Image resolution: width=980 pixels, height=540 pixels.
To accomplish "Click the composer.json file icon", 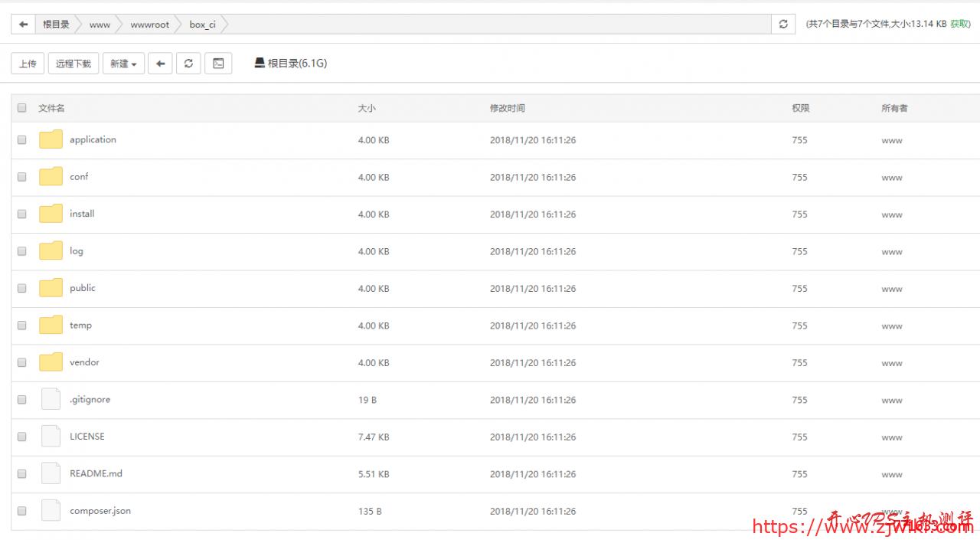I will point(51,511).
